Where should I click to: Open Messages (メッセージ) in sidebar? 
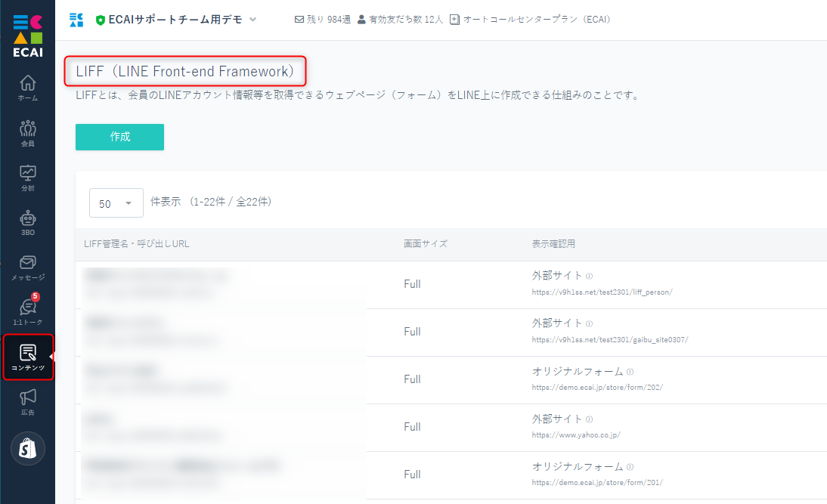coord(27,267)
